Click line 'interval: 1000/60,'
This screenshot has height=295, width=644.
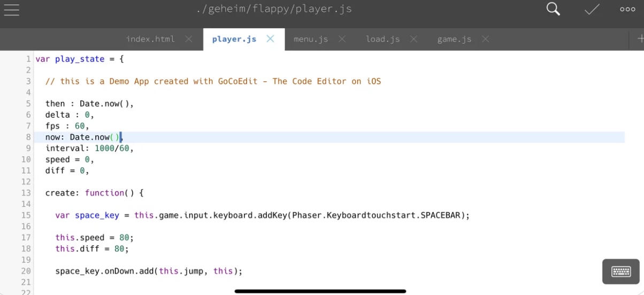(89, 148)
